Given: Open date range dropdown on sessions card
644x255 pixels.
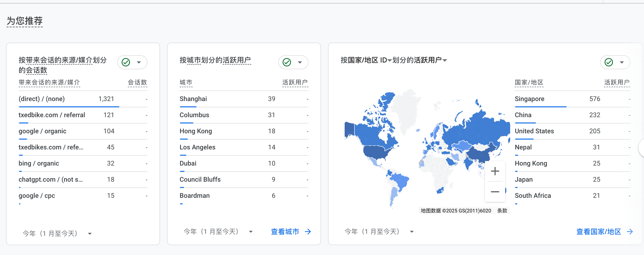Looking at the screenshot, I should (x=90, y=234).
